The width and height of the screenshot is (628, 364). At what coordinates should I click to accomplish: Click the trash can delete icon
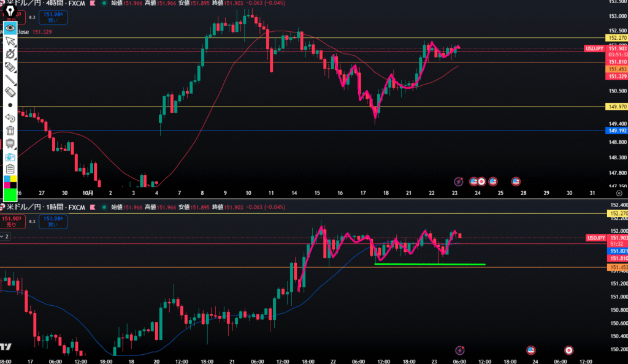[x=10, y=130]
